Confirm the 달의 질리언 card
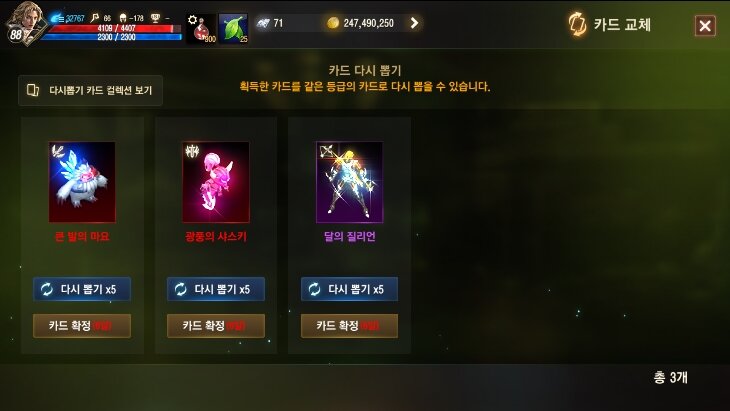Image resolution: width=730 pixels, height=411 pixels. pyautogui.click(x=349, y=325)
